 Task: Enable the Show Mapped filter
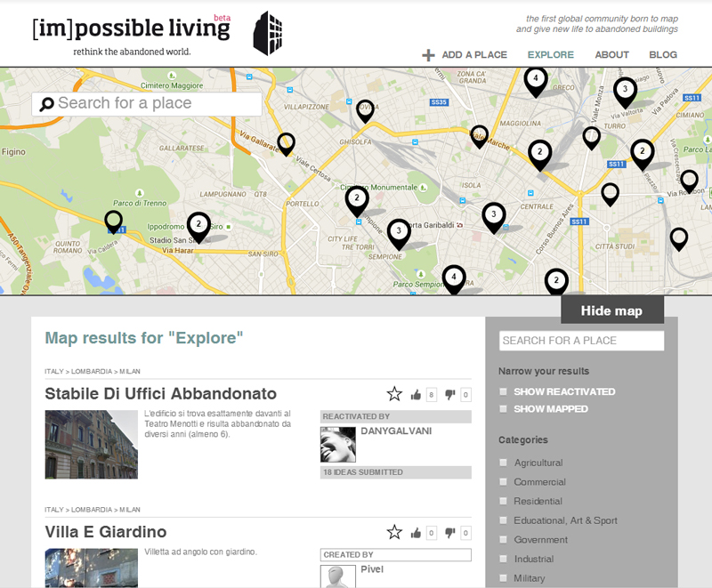[x=503, y=409]
